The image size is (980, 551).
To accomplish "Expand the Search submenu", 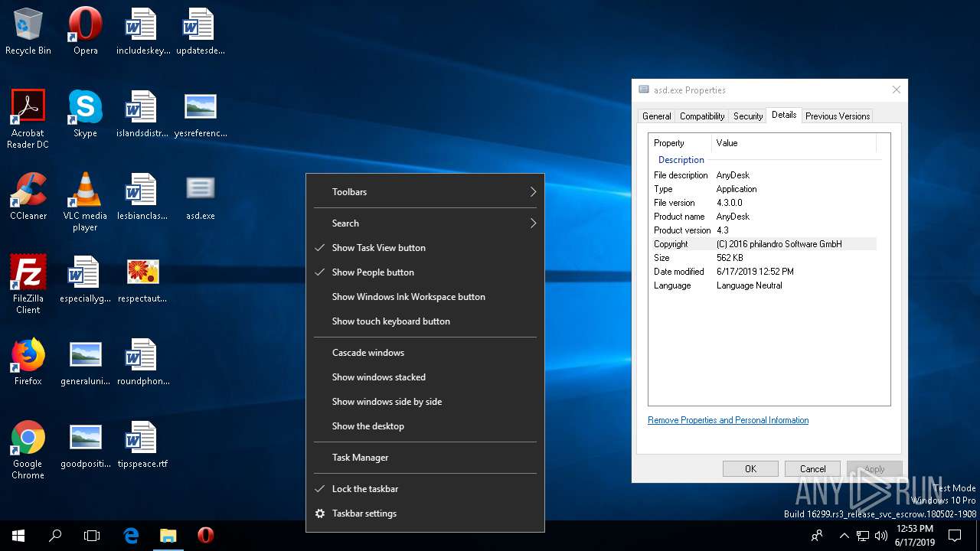I will pos(425,223).
